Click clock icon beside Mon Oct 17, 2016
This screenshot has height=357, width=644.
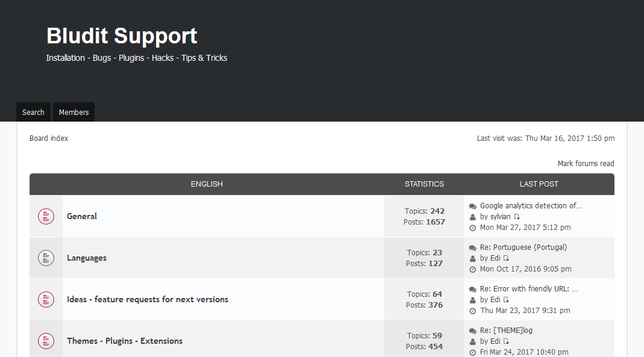pyautogui.click(x=473, y=269)
